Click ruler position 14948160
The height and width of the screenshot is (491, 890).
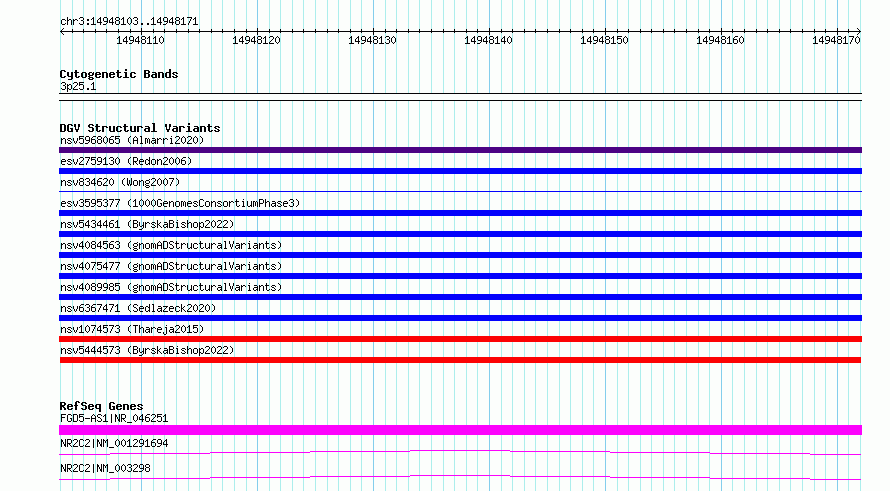tap(720, 40)
